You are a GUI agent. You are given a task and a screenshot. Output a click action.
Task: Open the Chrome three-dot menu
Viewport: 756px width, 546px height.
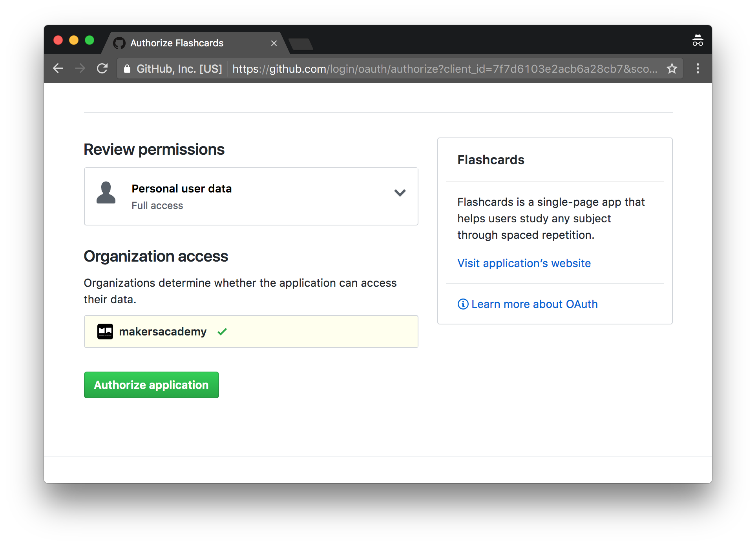[698, 68]
